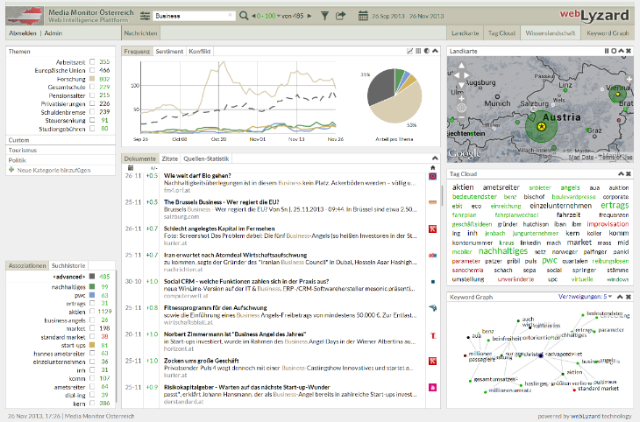The height and width of the screenshot is (422, 640).
Task: Close the Keyword Graph panel
Action: [x=629, y=297]
